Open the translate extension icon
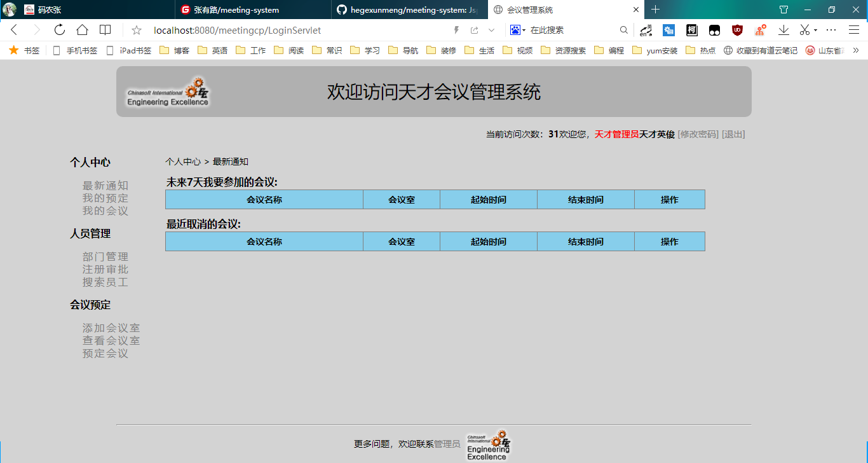This screenshot has width=868, height=463. 646,29
